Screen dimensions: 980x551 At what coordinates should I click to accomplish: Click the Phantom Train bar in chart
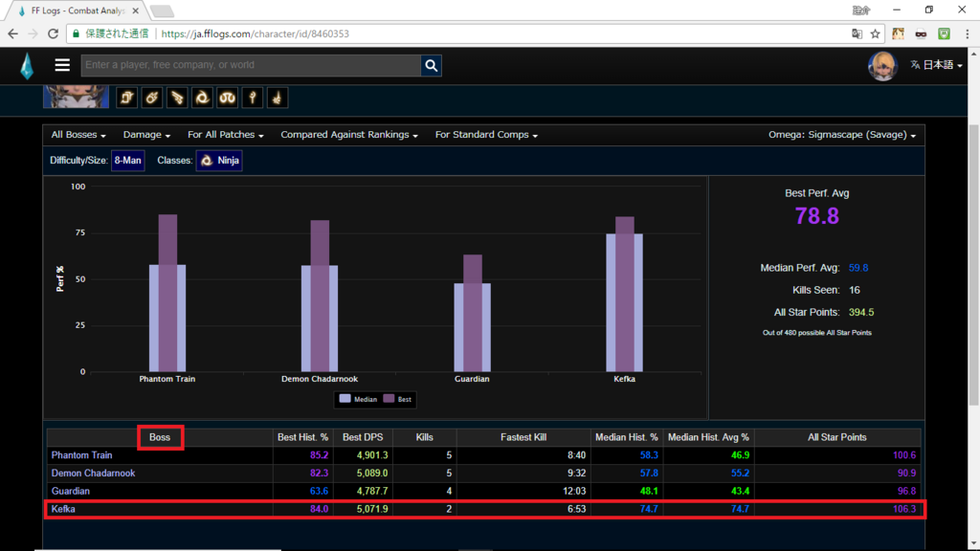click(167, 293)
